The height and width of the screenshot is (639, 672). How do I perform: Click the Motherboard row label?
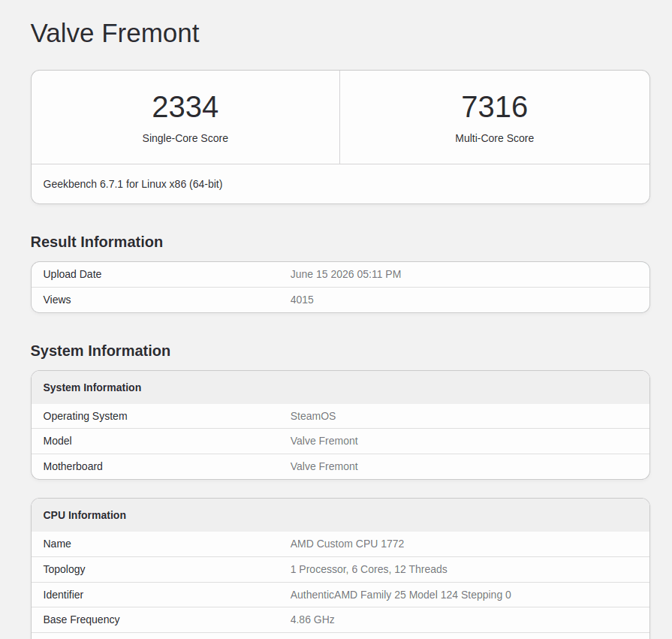coord(73,466)
